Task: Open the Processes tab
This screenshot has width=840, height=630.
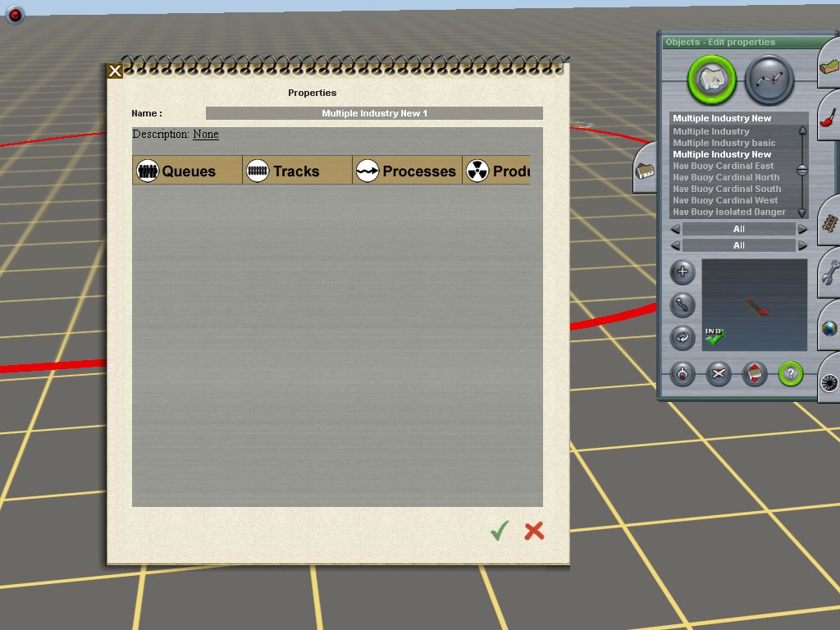Action: click(x=407, y=171)
